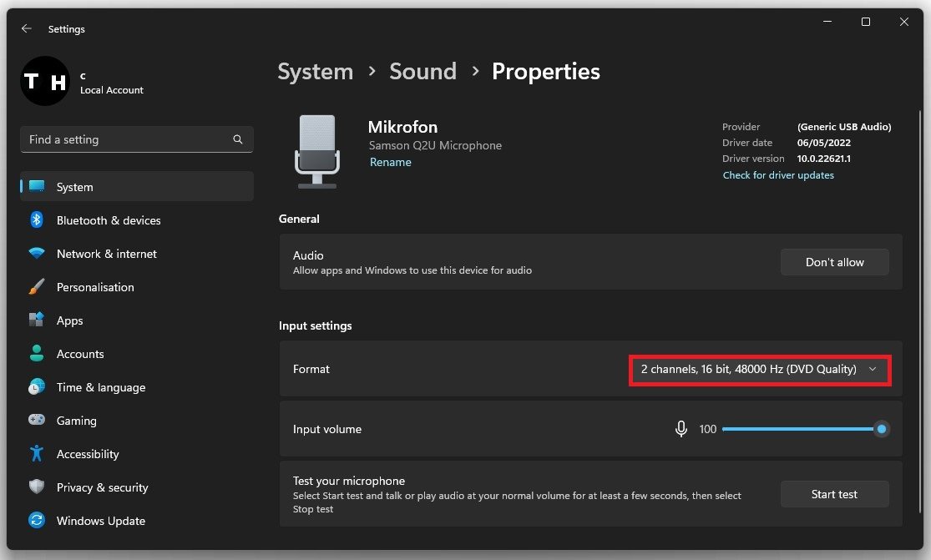Click the user account profile picture
The height and width of the screenshot is (560, 931).
pos(44,81)
